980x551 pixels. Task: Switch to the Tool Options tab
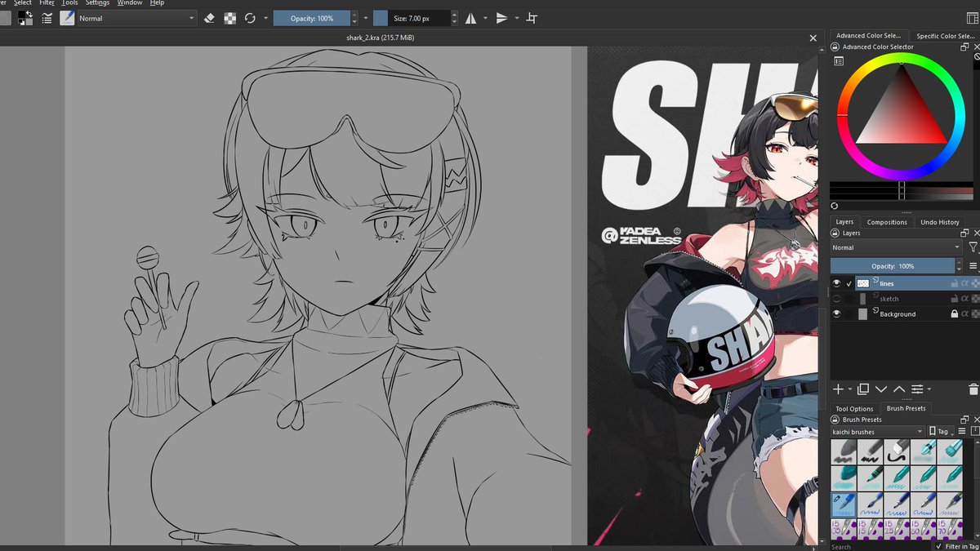tap(854, 408)
